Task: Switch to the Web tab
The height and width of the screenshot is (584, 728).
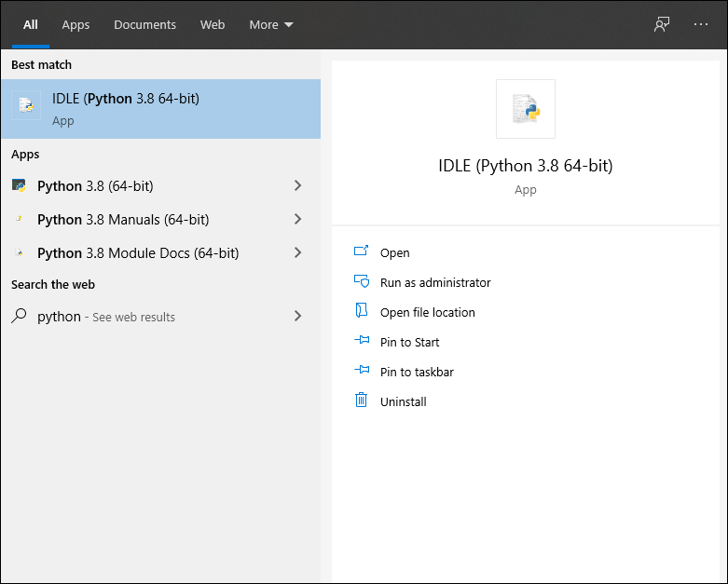Action: (x=213, y=24)
